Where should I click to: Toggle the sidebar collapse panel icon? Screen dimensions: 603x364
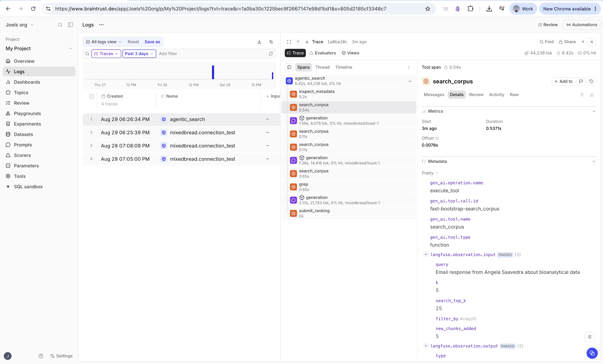point(70,25)
